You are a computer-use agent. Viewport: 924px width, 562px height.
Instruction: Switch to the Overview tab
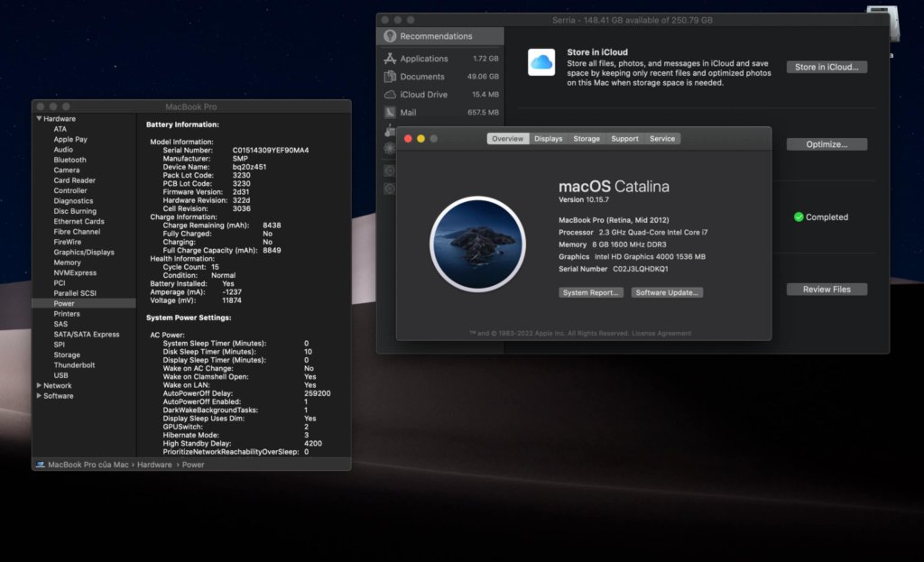pyautogui.click(x=507, y=138)
